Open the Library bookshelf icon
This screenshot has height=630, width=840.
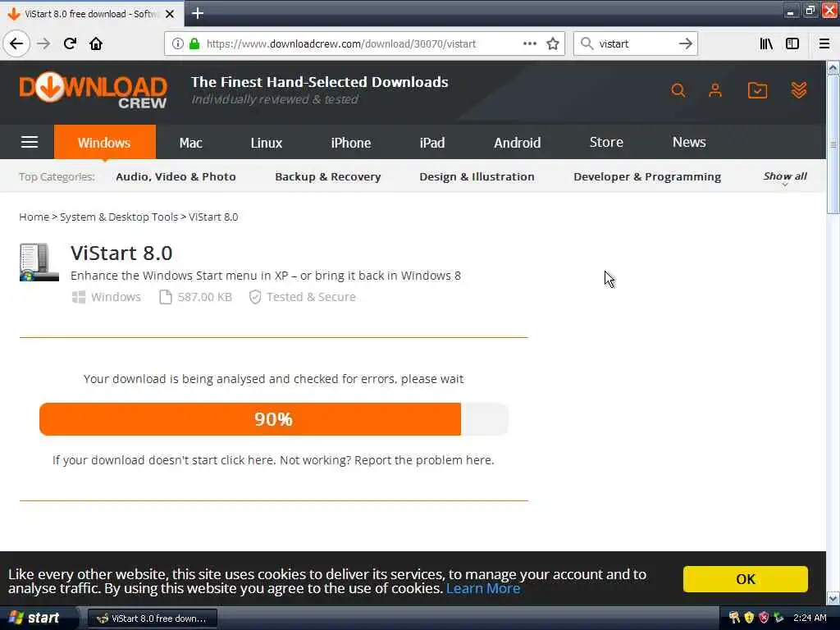tap(766, 44)
